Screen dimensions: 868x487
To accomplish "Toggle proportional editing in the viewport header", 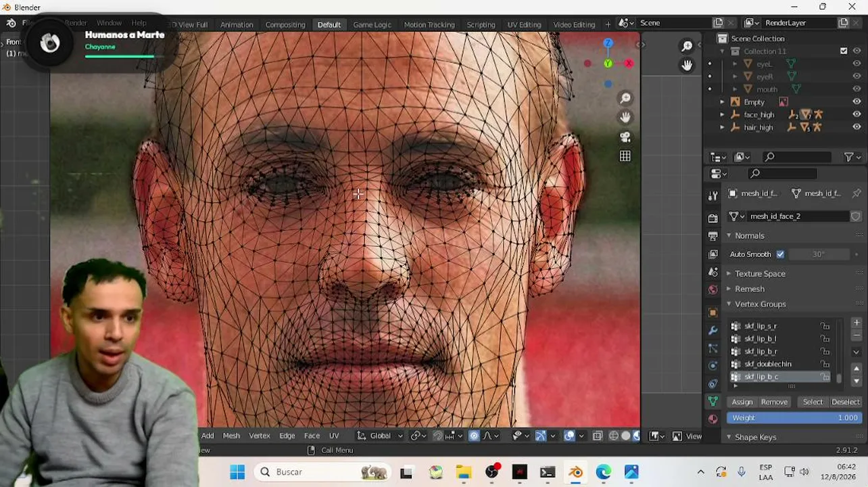I will click(x=474, y=436).
